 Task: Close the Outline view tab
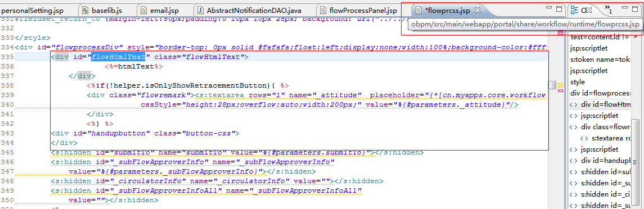[x=588, y=10]
